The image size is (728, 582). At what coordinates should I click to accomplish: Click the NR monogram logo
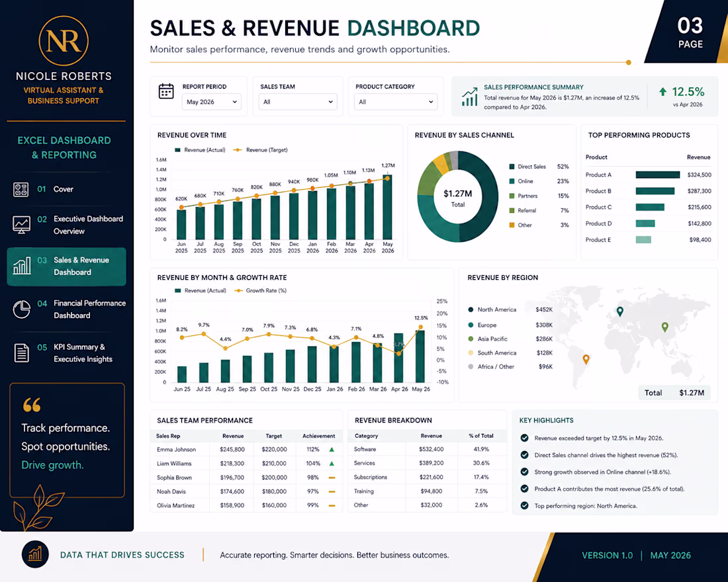(64, 41)
